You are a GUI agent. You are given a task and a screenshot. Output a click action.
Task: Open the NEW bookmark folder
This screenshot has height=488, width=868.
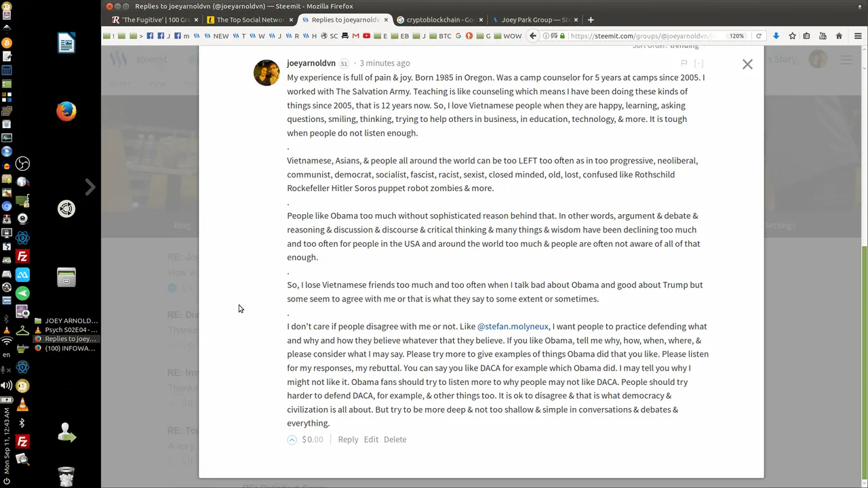[217, 36]
